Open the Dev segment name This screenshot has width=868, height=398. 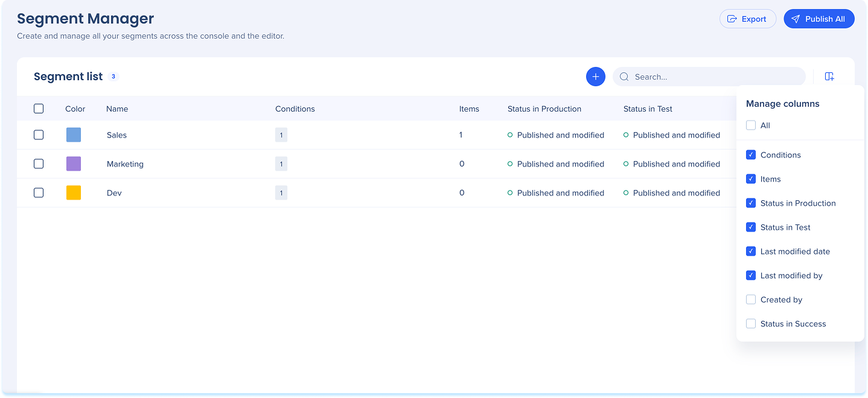pos(114,193)
